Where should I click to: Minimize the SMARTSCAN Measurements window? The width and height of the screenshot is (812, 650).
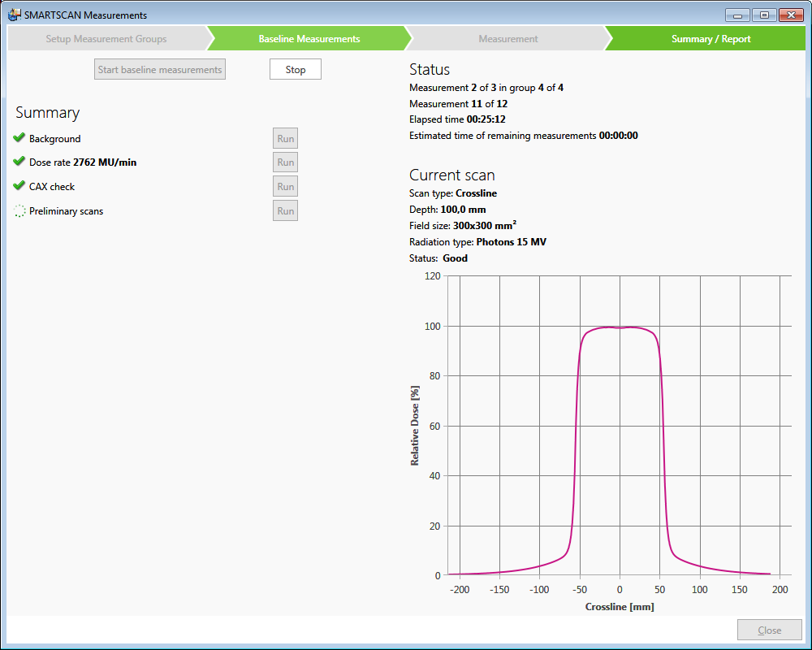pyautogui.click(x=737, y=15)
